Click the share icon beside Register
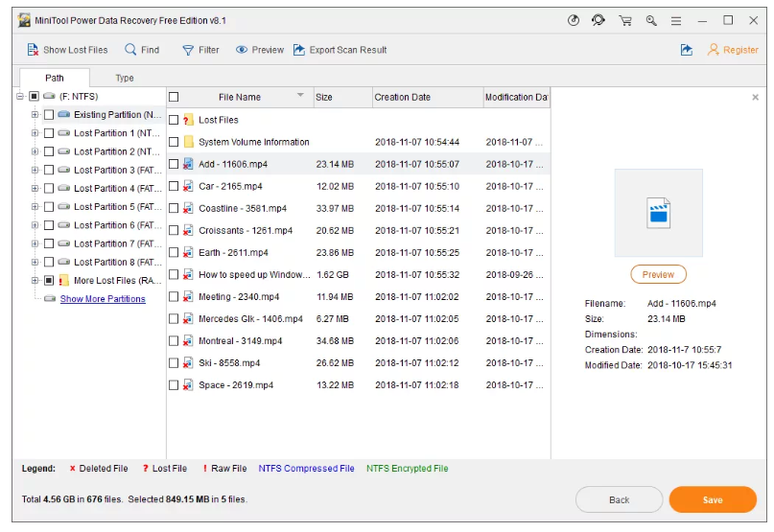The width and height of the screenshot is (774, 532). click(x=687, y=50)
